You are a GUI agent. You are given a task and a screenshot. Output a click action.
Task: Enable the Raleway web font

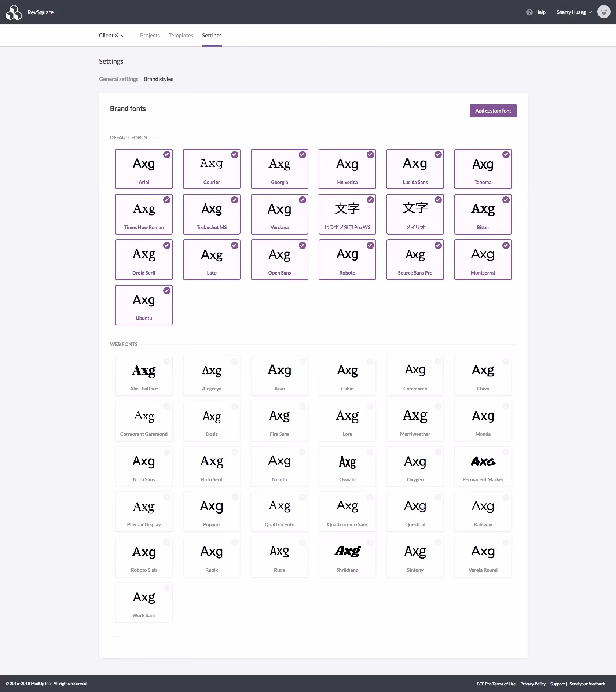click(x=483, y=511)
